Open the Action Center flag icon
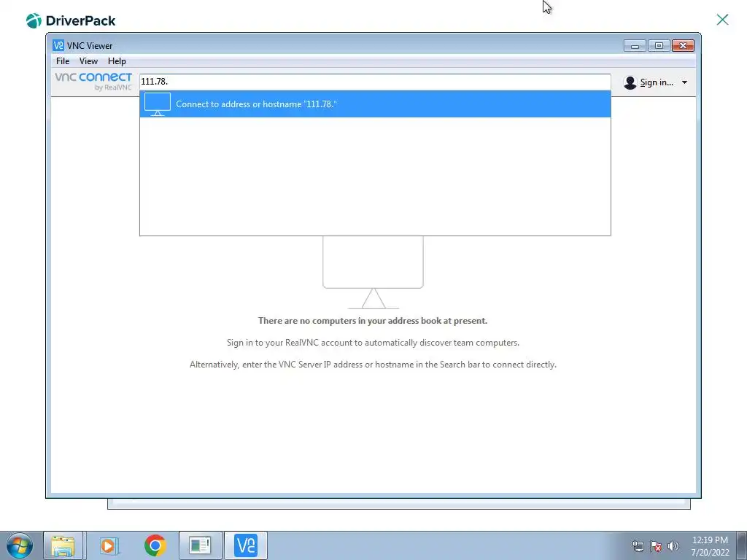747x560 pixels. (x=656, y=546)
